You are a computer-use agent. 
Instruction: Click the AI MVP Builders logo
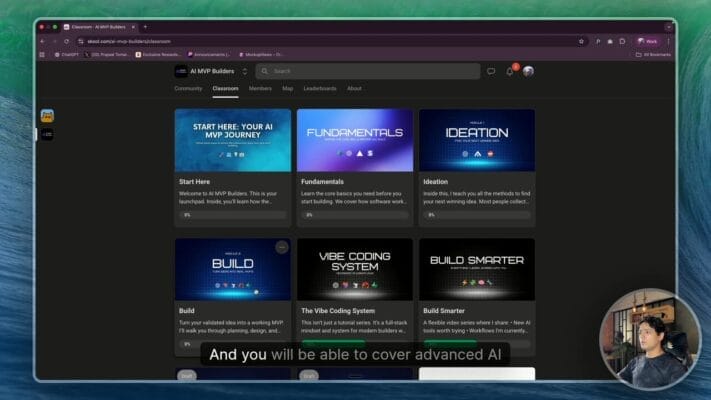(x=181, y=72)
